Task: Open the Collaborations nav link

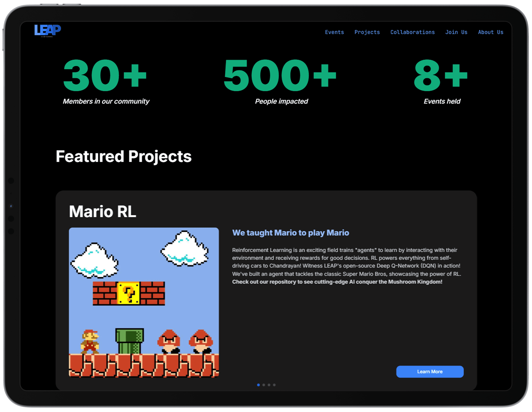Action: 412,32
